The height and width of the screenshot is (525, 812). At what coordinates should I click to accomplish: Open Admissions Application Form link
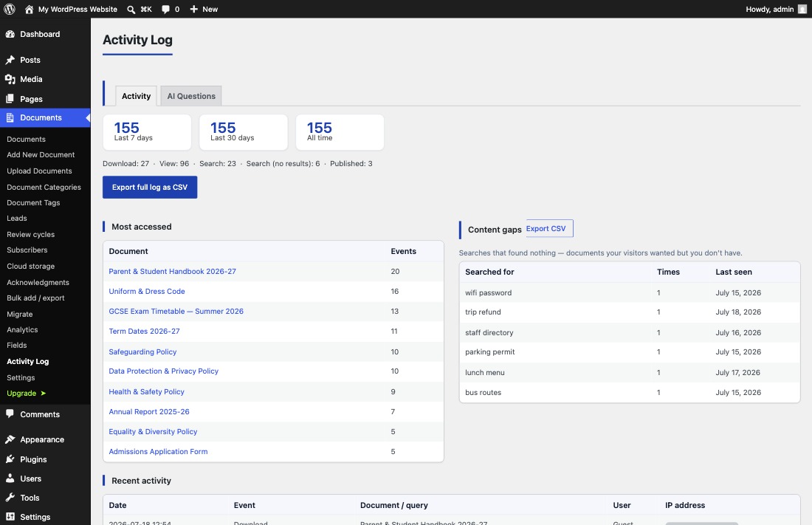pyautogui.click(x=158, y=451)
